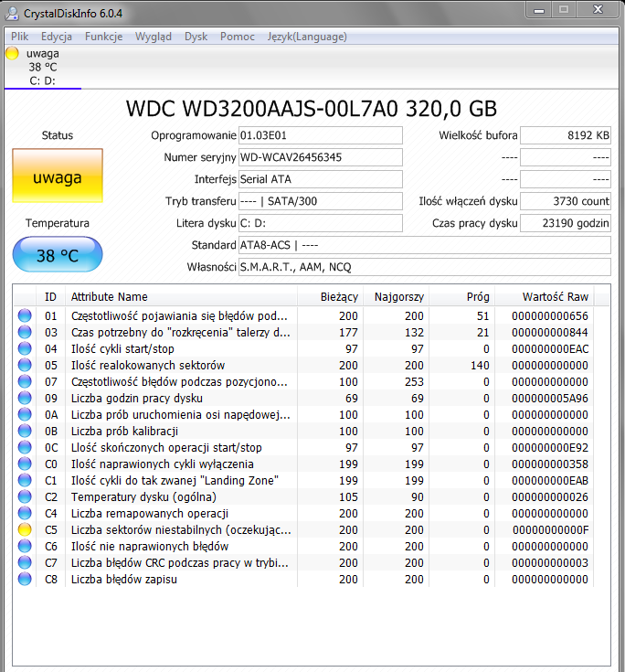Screen dimensions: 625x672
Task: Click the Standard field ATA8-ACS
Action: [x=425, y=245]
